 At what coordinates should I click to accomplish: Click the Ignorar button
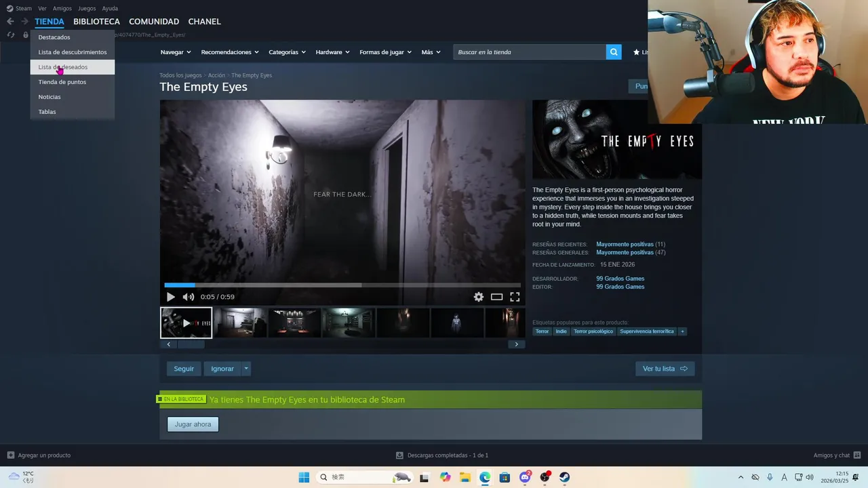point(222,369)
